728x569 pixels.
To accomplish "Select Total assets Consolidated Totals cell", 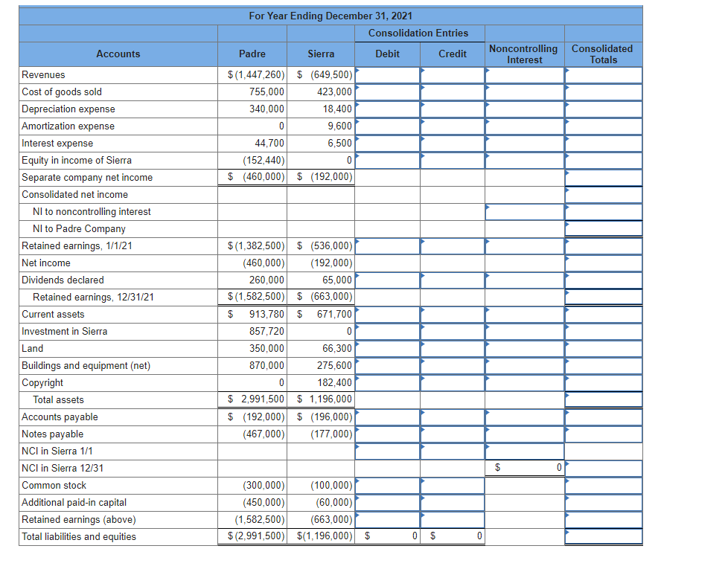I will coord(604,400).
